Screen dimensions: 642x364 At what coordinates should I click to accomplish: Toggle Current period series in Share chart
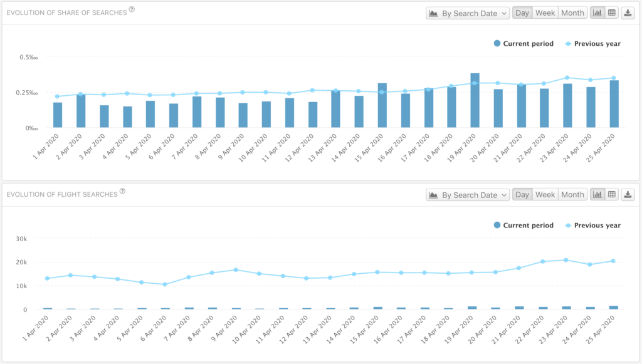tap(524, 43)
